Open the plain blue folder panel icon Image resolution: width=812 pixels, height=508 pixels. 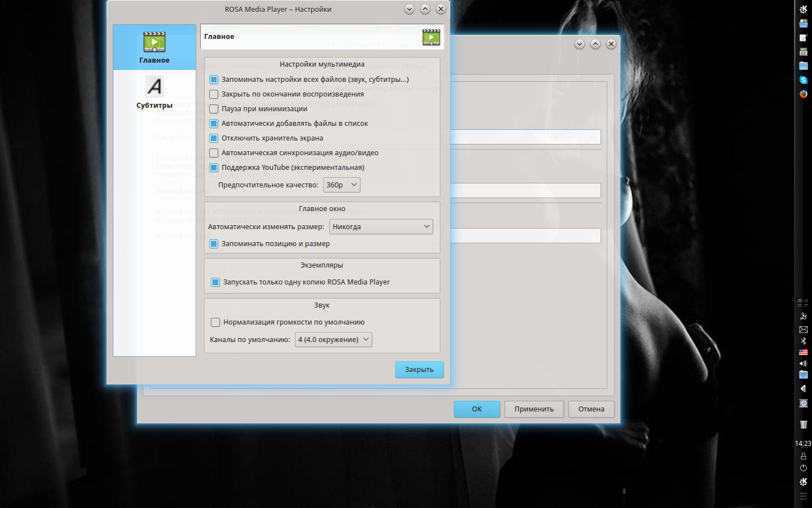tap(804, 66)
